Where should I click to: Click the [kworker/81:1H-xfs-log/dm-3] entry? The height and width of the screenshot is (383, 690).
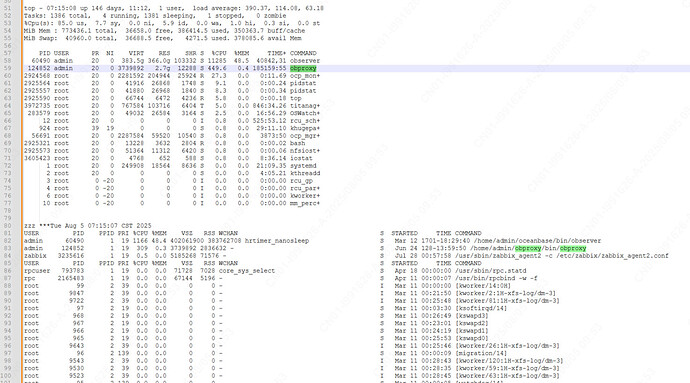507,301
